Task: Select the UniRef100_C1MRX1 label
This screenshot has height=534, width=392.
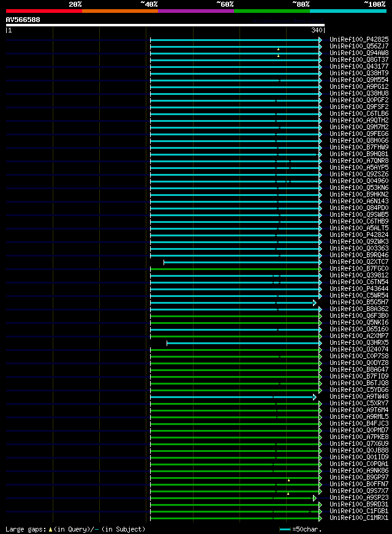Action: click(x=359, y=518)
